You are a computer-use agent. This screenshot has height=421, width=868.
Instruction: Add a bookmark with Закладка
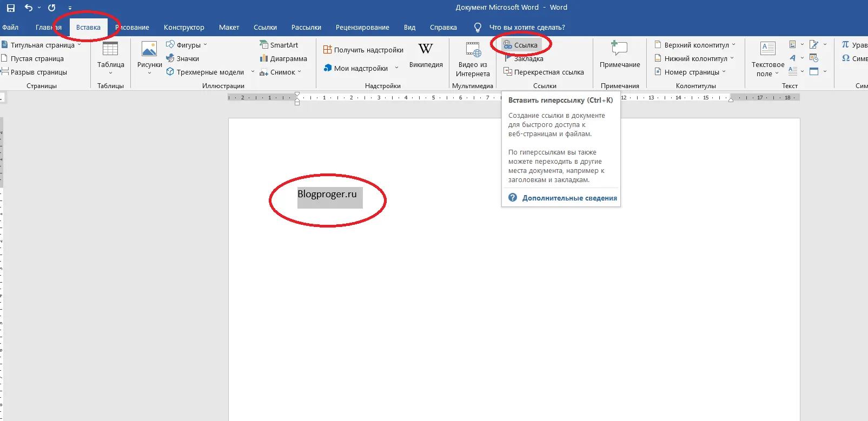[524, 58]
